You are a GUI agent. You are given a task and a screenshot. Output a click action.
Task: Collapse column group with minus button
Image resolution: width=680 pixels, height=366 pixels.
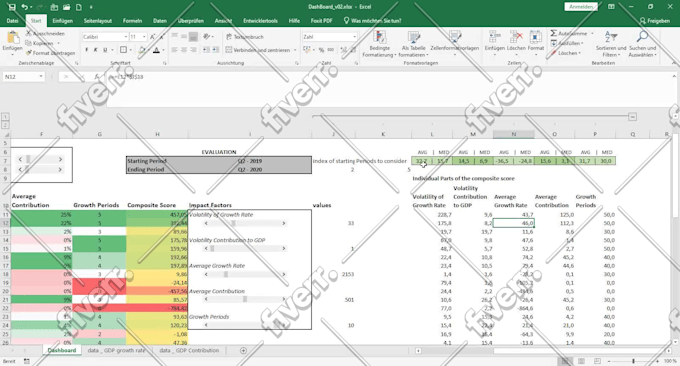632,117
